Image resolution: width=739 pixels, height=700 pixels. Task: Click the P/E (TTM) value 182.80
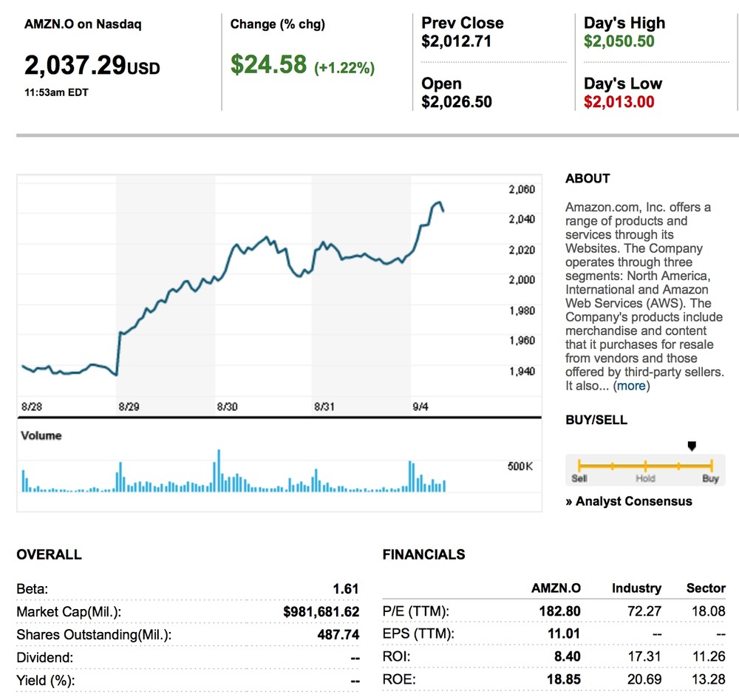coord(560,611)
